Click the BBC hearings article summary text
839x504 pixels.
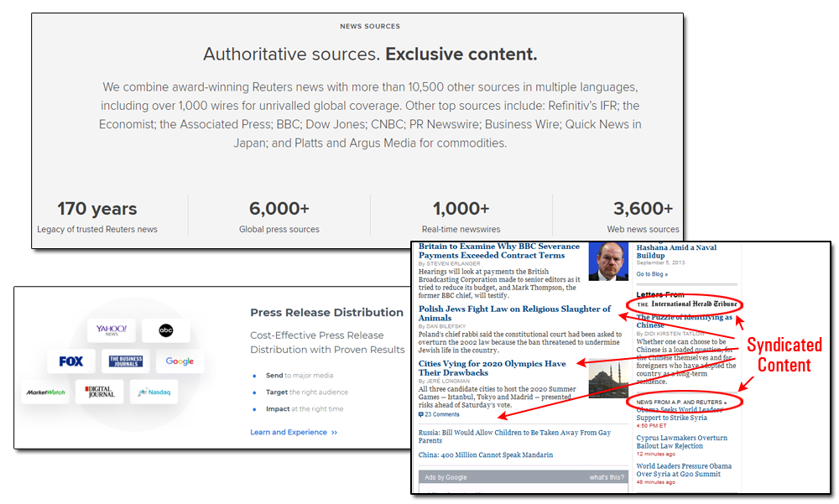[499, 283]
